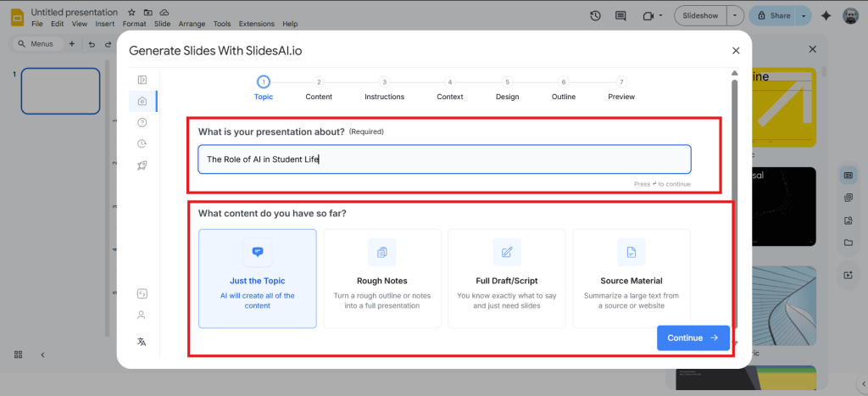Expand the SlidesAI sidebar panel icon
The height and width of the screenshot is (396, 868).
142,80
